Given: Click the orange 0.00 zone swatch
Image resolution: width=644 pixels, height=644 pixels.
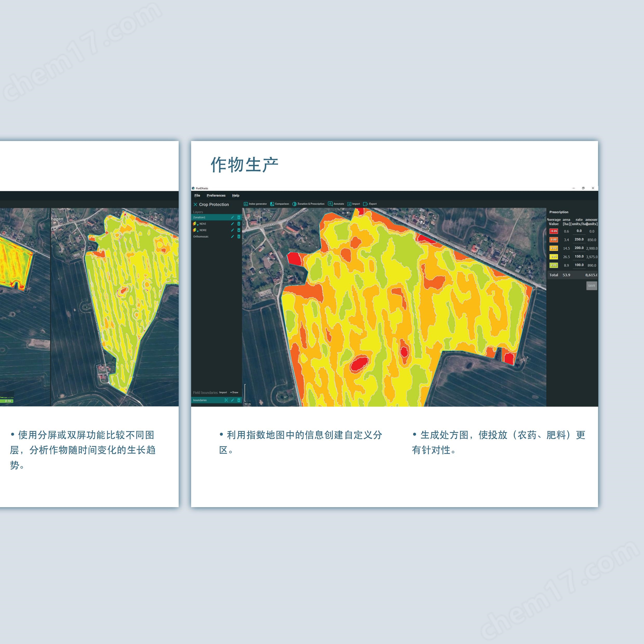Looking at the screenshot, I should click(554, 239).
